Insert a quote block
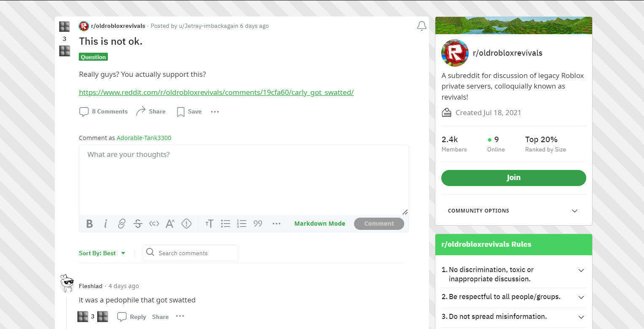 point(258,224)
